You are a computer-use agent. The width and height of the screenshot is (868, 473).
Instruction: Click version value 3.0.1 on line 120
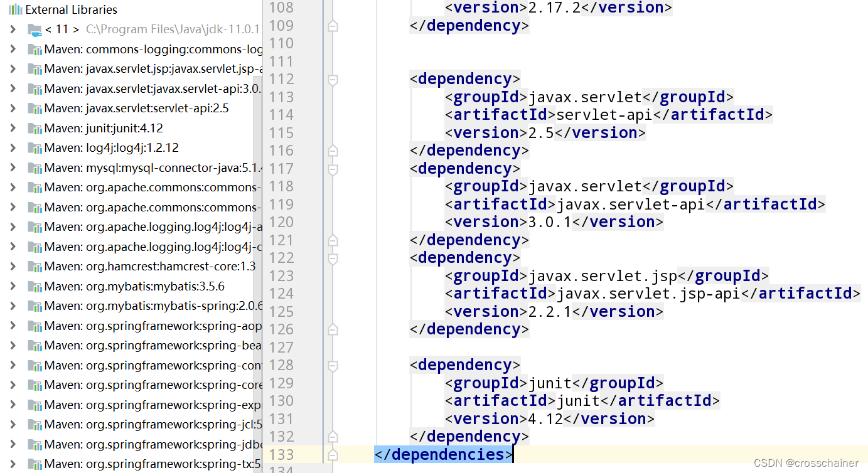(x=550, y=223)
